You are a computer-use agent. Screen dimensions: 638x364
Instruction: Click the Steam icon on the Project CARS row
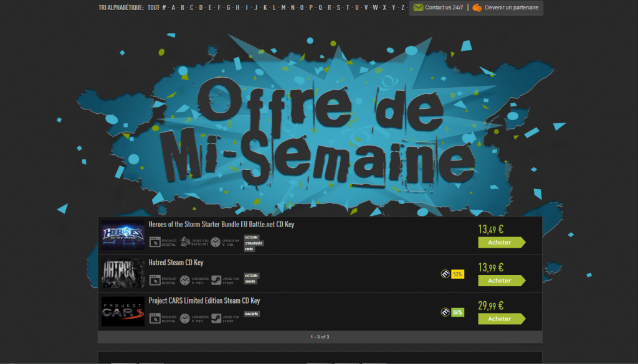(216, 319)
